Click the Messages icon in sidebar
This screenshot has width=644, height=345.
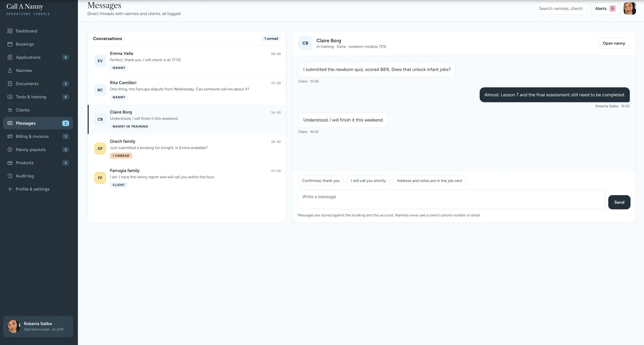[x=10, y=123]
